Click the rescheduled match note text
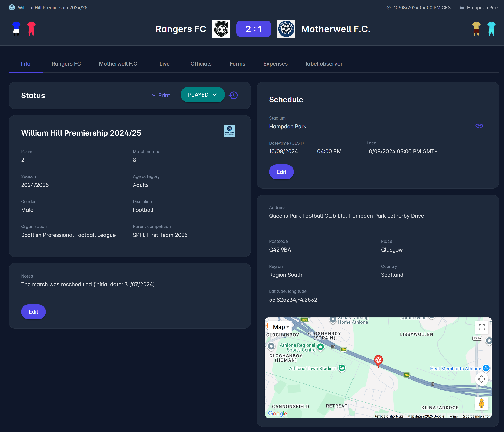Image resolution: width=504 pixels, height=432 pixels. pyautogui.click(x=89, y=284)
